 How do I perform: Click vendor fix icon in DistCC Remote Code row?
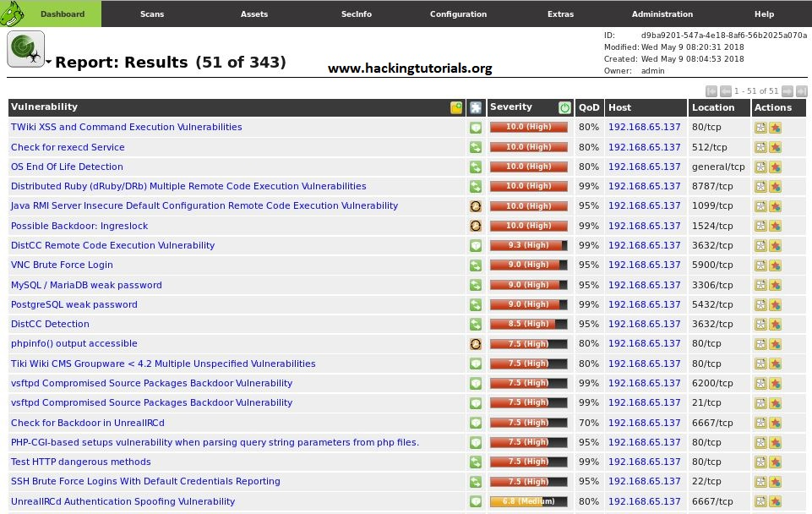tap(476, 246)
